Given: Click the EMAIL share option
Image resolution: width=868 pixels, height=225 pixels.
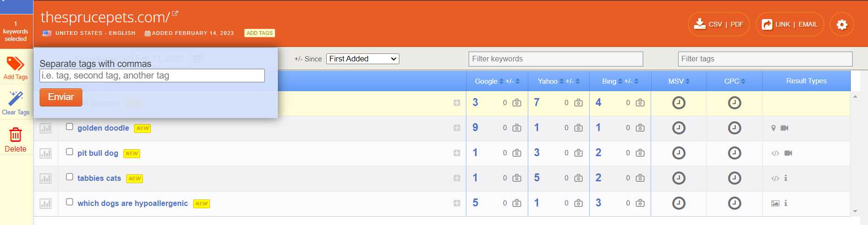Looking at the screenshot, I should pos(808,25).
